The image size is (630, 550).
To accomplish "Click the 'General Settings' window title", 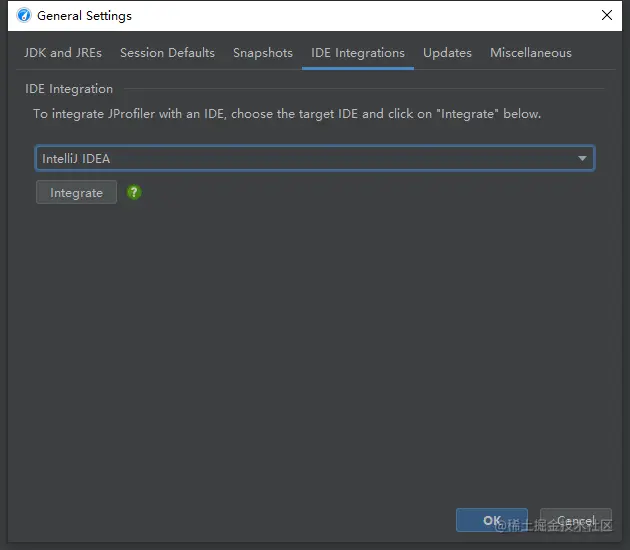I will pyautogui.click(x=84, y=16).
